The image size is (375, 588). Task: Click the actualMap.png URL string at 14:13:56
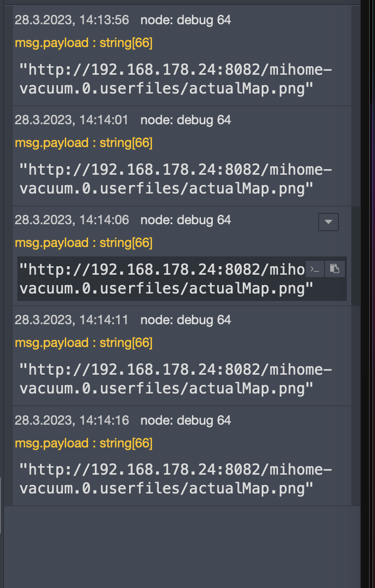pyautogui.click(x=176, y=79)
